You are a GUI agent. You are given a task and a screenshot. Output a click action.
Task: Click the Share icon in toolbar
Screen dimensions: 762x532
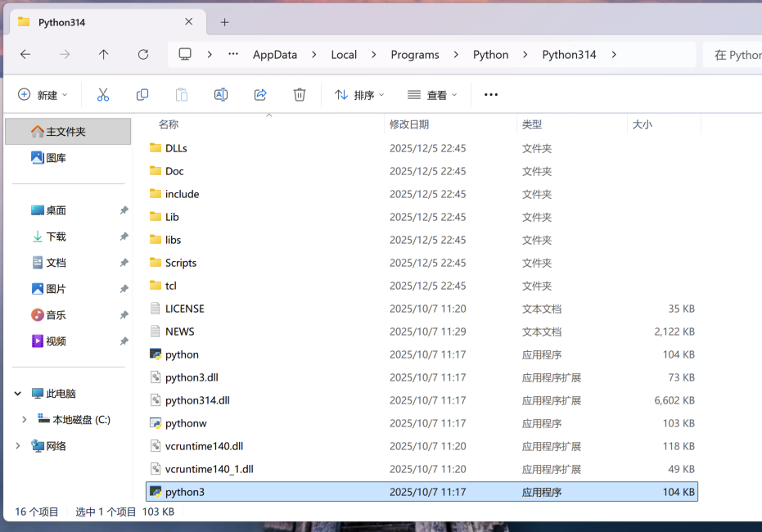click(260, 95)
